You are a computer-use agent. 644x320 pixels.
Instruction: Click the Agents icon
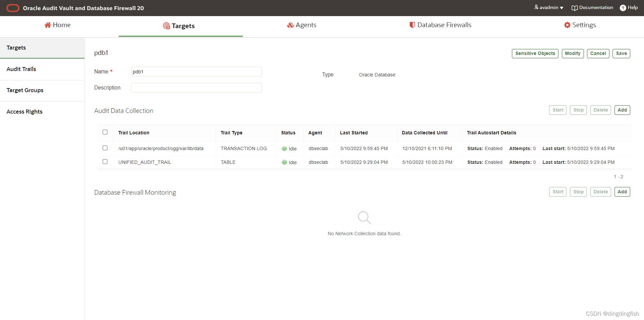point(290,25)
